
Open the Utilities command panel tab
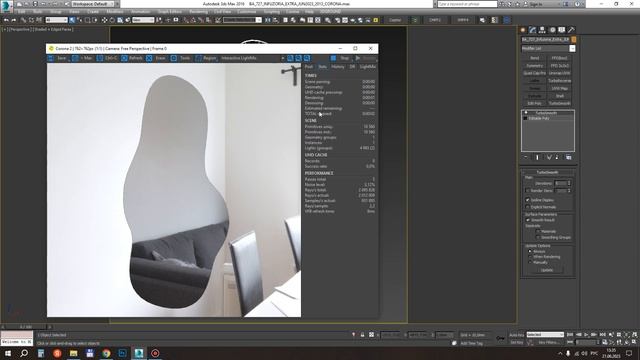(571, 30)
